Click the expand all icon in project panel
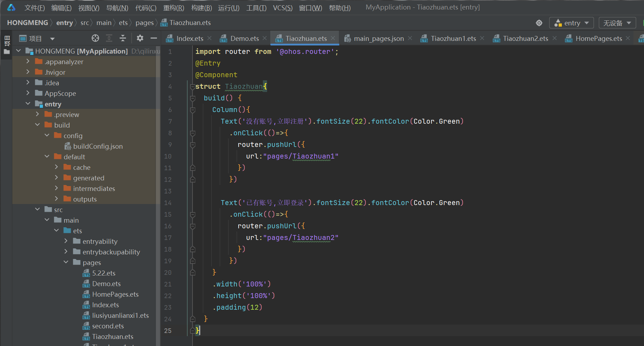The height and width of the screenshot is (346, 644). click(x=109, y=38)
